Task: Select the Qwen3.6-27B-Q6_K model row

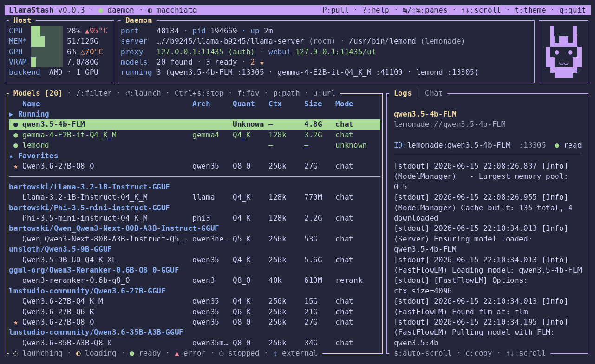Action: point(194,312)
